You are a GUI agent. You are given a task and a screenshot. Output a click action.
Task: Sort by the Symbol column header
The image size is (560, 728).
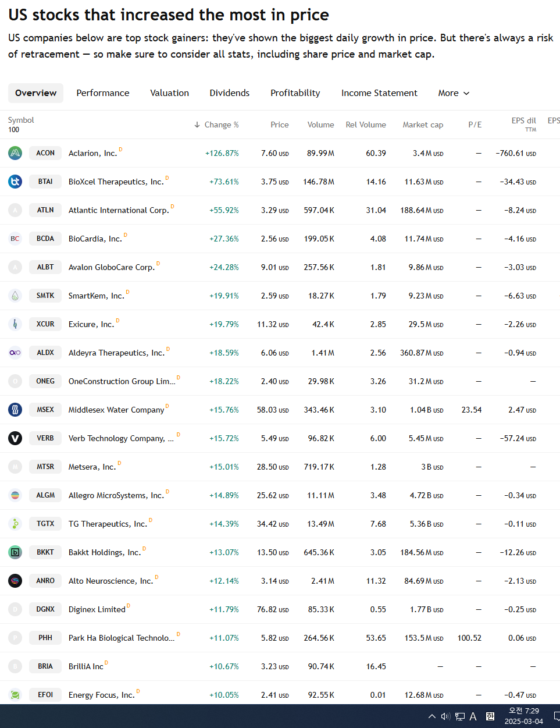[21, 120]
